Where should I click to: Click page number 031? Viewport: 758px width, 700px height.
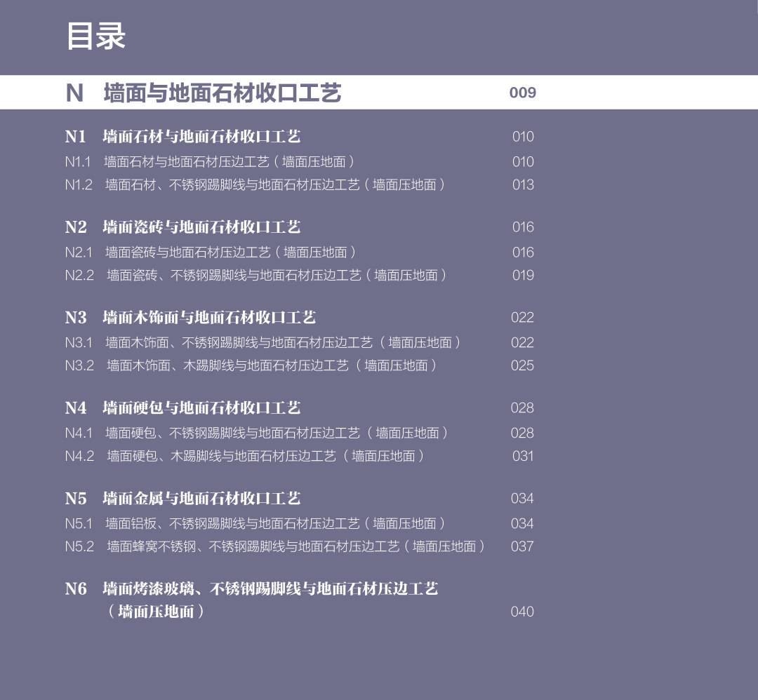coord(523,456)
